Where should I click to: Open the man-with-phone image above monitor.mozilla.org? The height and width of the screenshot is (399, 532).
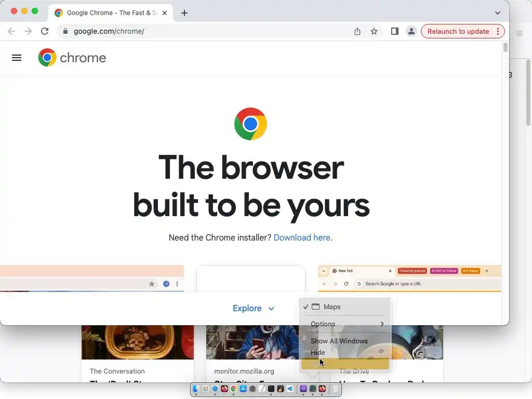tap(252, 342)
